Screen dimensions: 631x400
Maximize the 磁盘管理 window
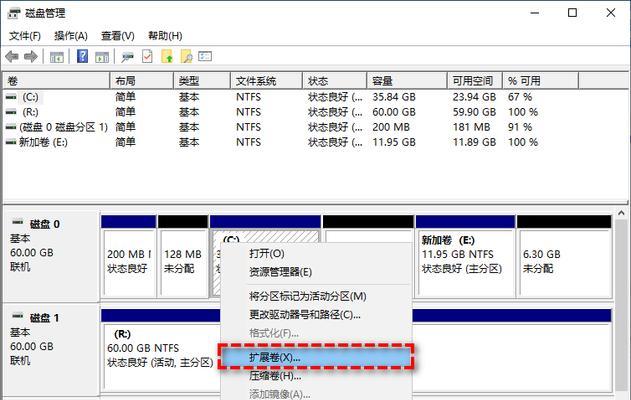point(572,13)
